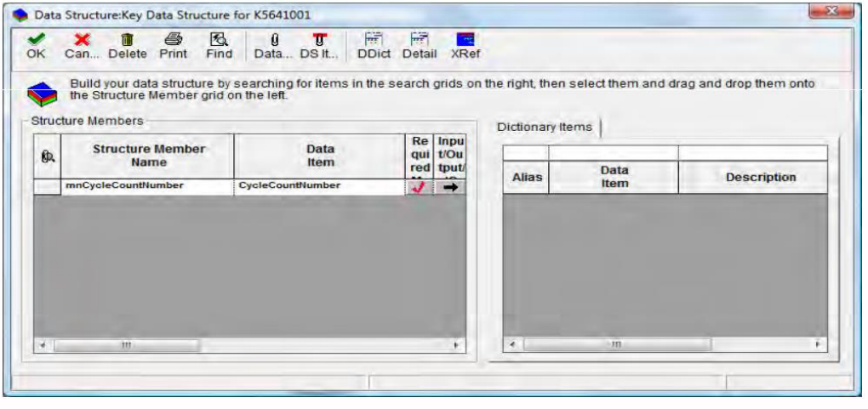Click Data Item header in Dictionary Items

614,177
